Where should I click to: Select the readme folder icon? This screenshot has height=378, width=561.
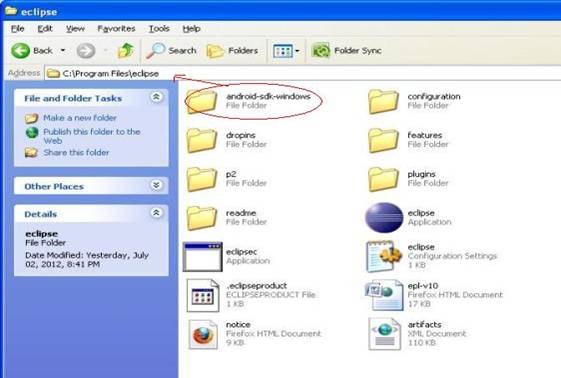202,218
